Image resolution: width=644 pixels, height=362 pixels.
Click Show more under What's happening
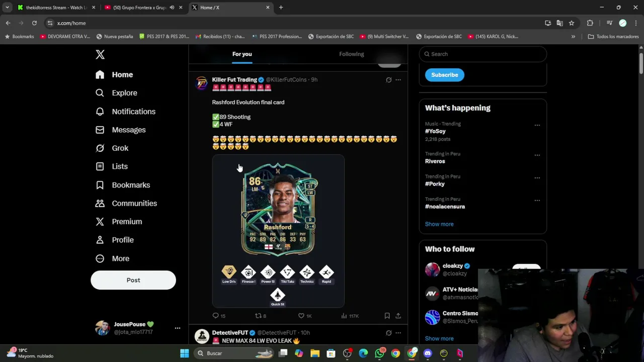[x=439, y=224]
